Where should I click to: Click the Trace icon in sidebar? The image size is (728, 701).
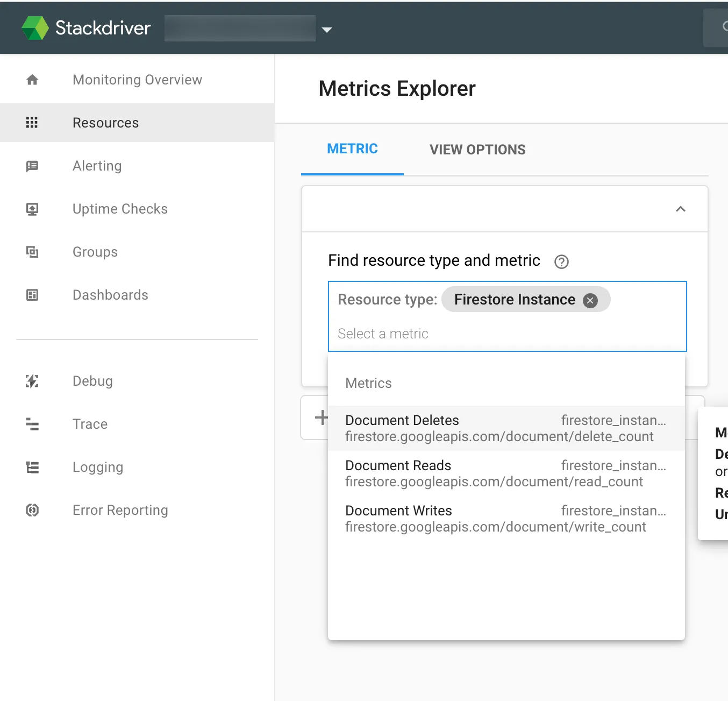coord(32,424)
